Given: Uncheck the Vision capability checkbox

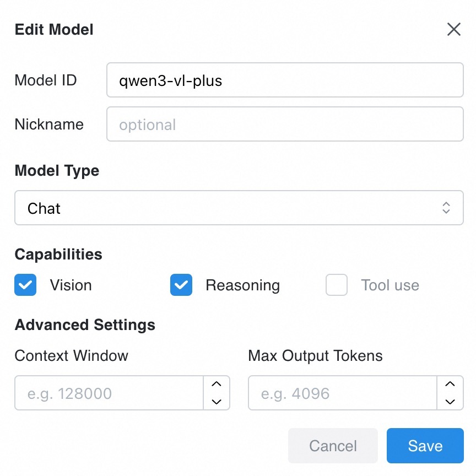Looking at the screenshot, I should [25, 285].
